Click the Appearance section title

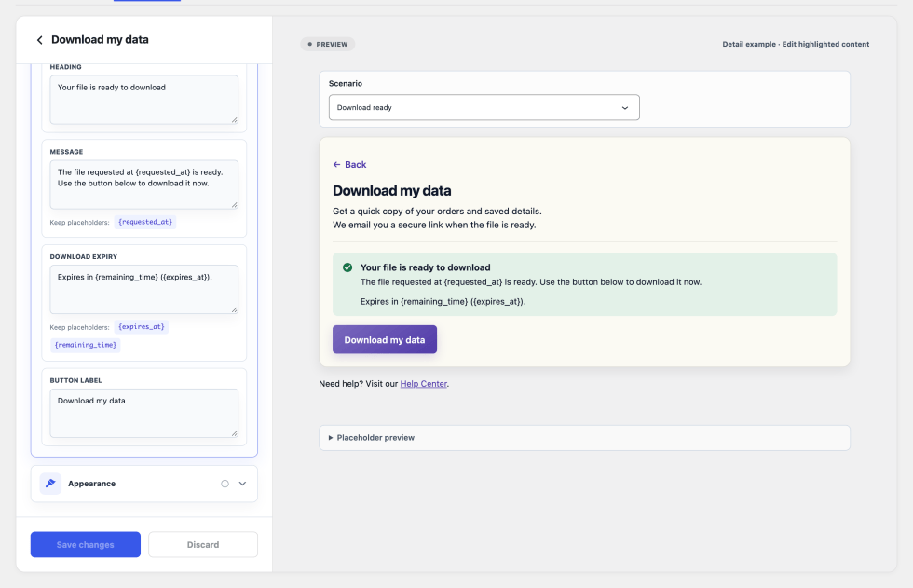(x=91, y=484)
